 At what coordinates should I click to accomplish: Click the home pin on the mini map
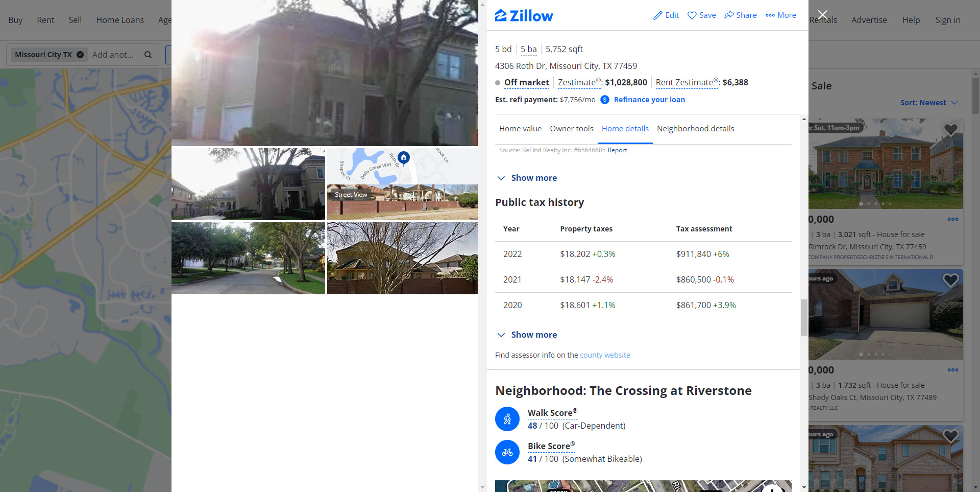tap(404, 158)
